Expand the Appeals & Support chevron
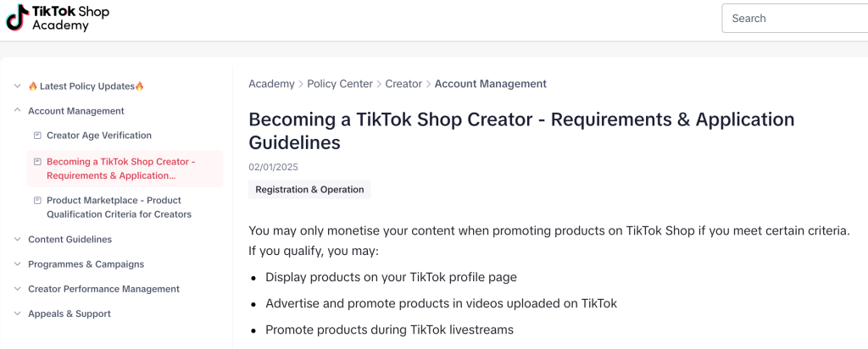 click(17, 313)
